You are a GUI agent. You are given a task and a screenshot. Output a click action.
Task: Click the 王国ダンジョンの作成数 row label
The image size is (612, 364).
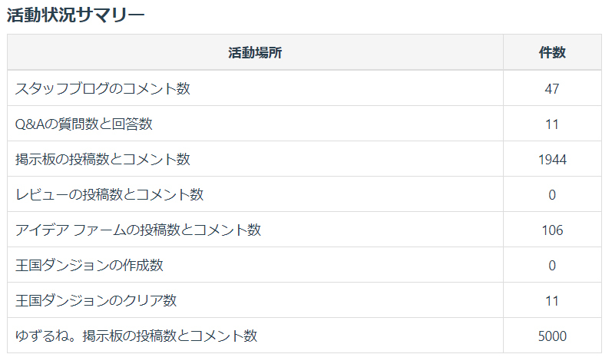tap(88, 265)
